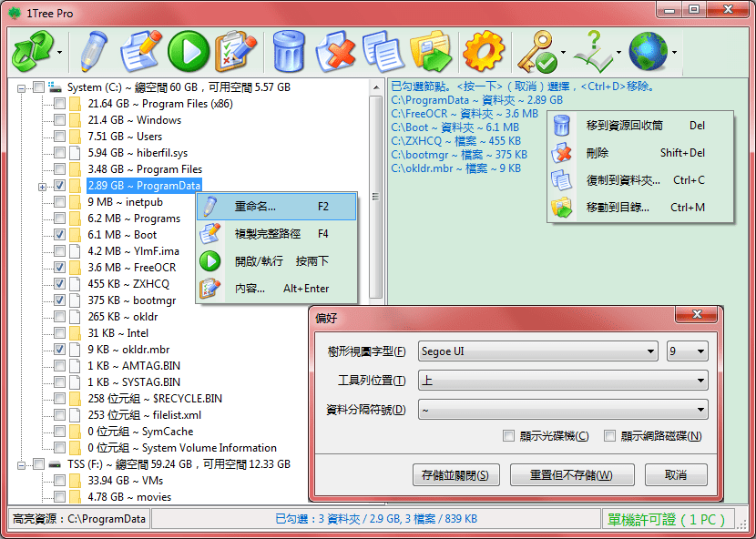Viewport: 756px width, 539px height.
Task: Open the license key icon's dropdown arrow
Action: tap(564, 52)
